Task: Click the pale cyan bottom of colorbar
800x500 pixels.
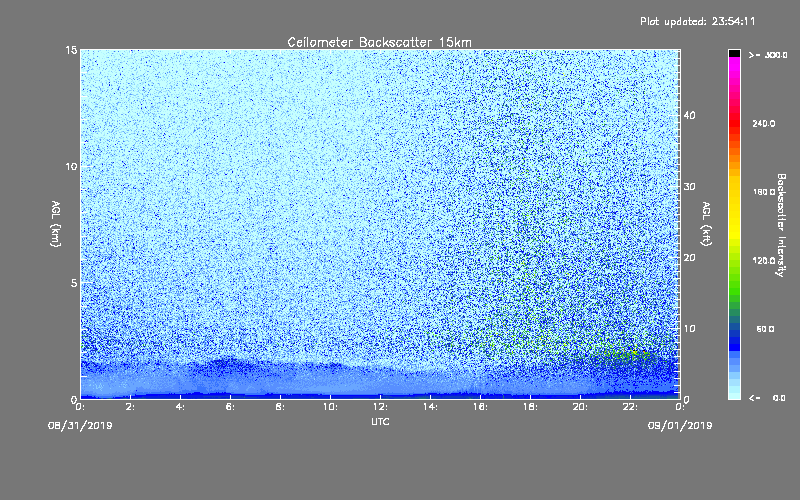Action: tap(734, 393)
